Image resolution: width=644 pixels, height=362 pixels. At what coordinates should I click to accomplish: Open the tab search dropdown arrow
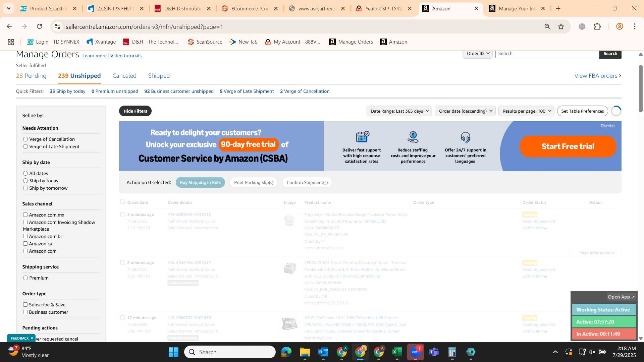tap(9, 9)
